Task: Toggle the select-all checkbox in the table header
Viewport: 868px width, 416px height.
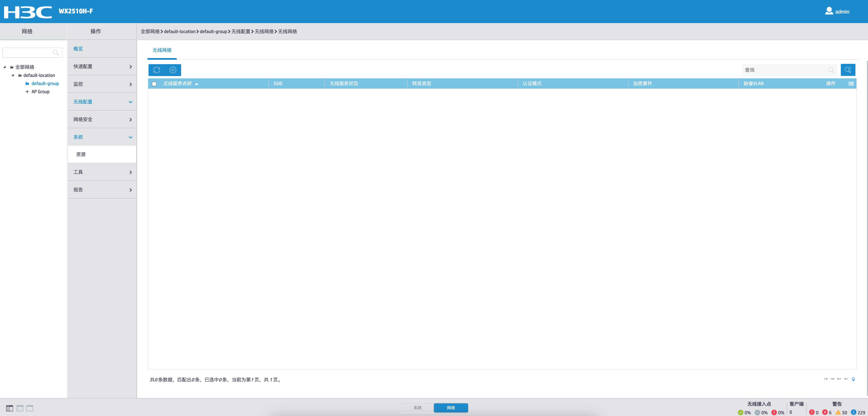Action: pyautogui.click(x=154, y=84)
